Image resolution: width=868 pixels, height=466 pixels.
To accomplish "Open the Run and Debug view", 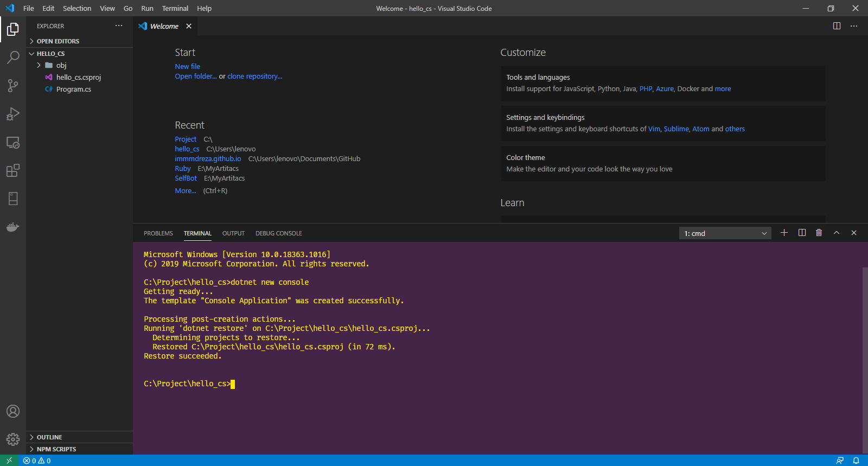I will click(x=13, y=114).
